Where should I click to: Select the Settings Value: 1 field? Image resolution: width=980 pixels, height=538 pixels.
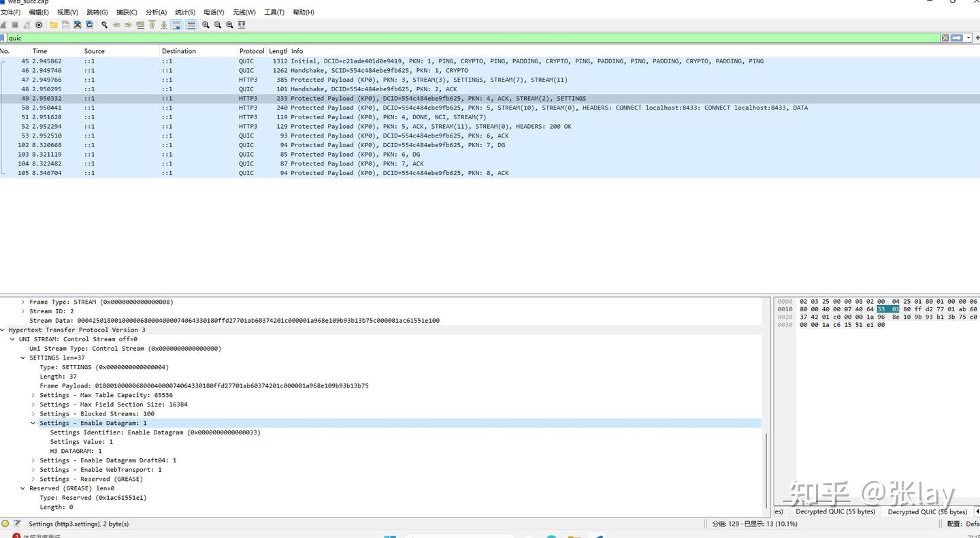pyautogui.click(x=81, y=442)
